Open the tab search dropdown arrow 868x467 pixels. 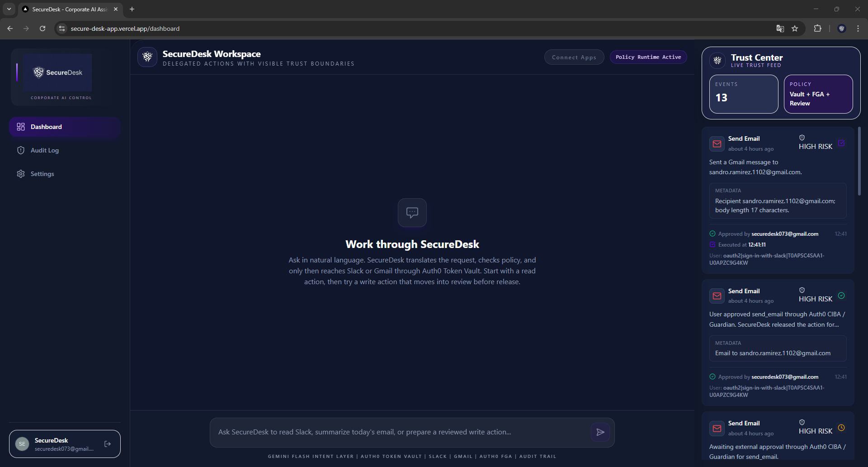coord(9,9)
